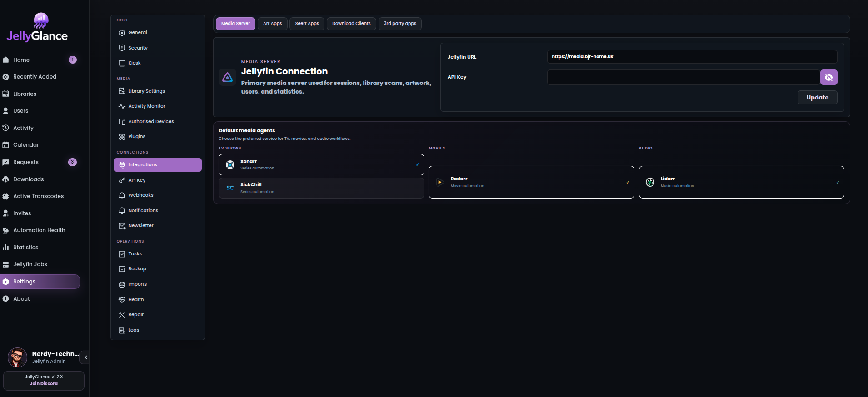Go to Recently Added
This screenshot has height=397, width=868.
point(40,77)
